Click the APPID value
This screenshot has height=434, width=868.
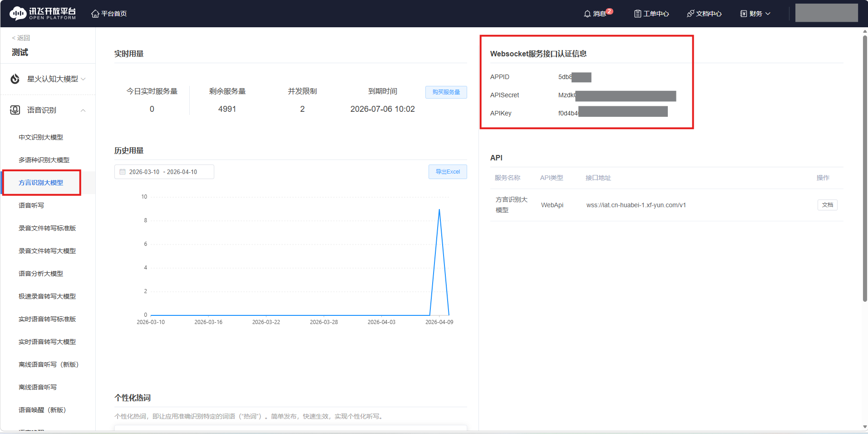[x=575, y=77]
